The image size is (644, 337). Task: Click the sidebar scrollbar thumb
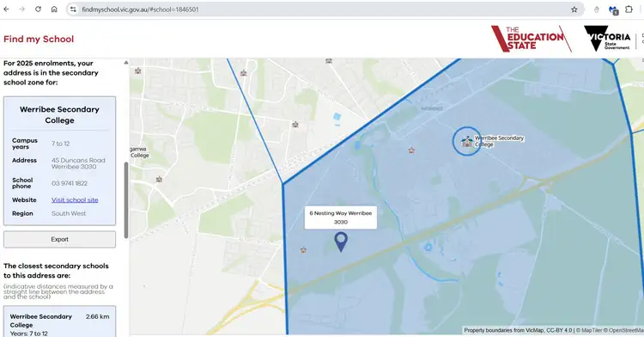pyautogui.click(x=126, y=200)
